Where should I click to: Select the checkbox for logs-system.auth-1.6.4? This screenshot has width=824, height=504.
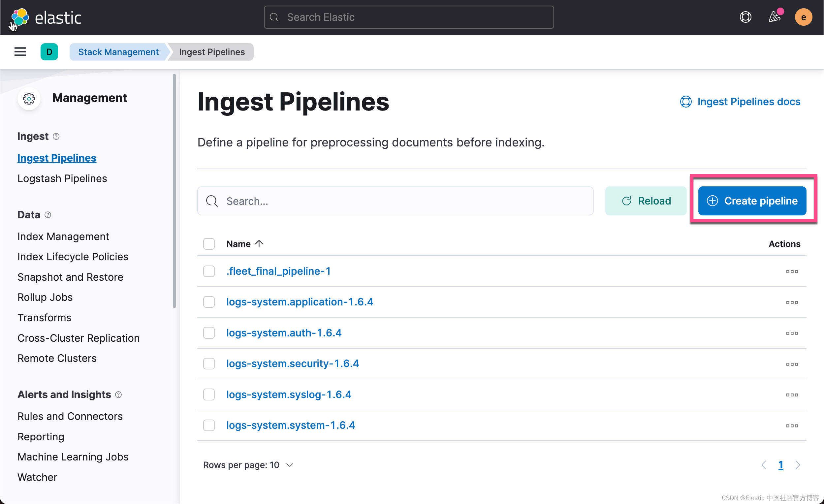click(209, 332)
